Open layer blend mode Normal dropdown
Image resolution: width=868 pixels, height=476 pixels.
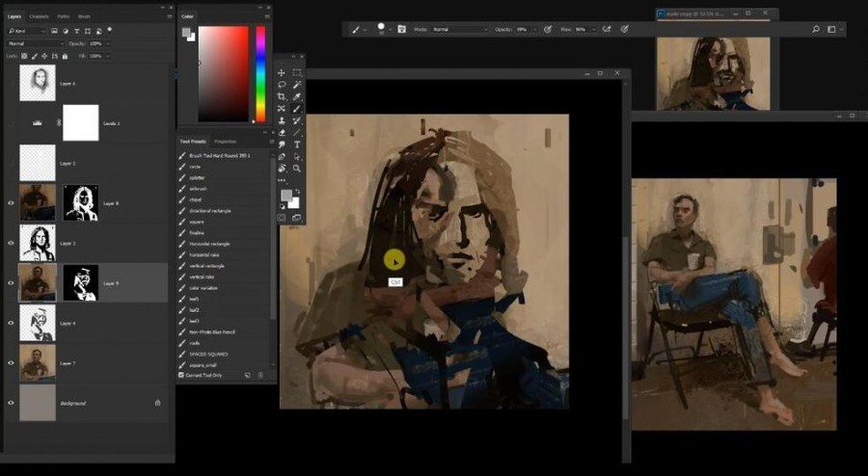tap(36, 43)
